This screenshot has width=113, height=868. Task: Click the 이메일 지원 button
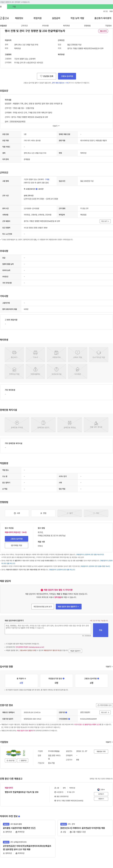pyautogui.click(x=16, y=545)
